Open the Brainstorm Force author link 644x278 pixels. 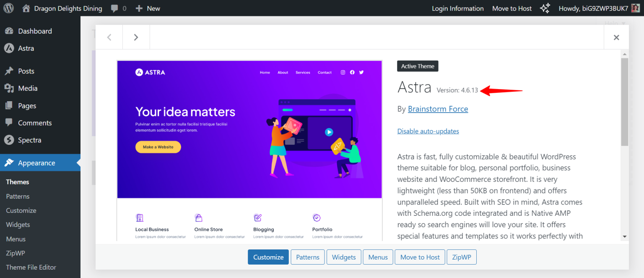coord(438,109)
